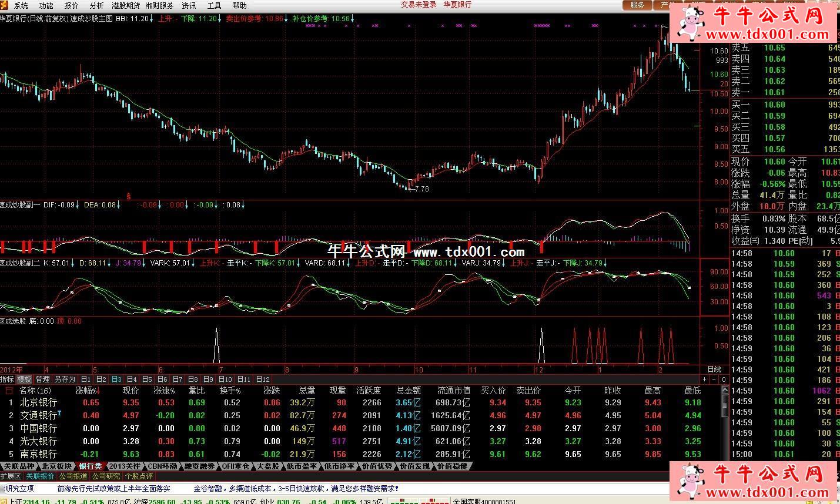Select the 光大银行 row
840x504 pixels.
pos(360,441)
